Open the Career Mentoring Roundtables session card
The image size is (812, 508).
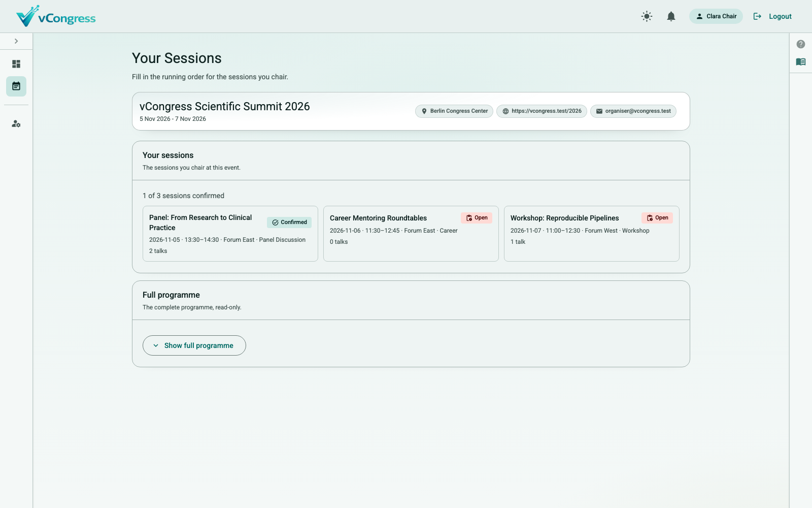[411, 234]
